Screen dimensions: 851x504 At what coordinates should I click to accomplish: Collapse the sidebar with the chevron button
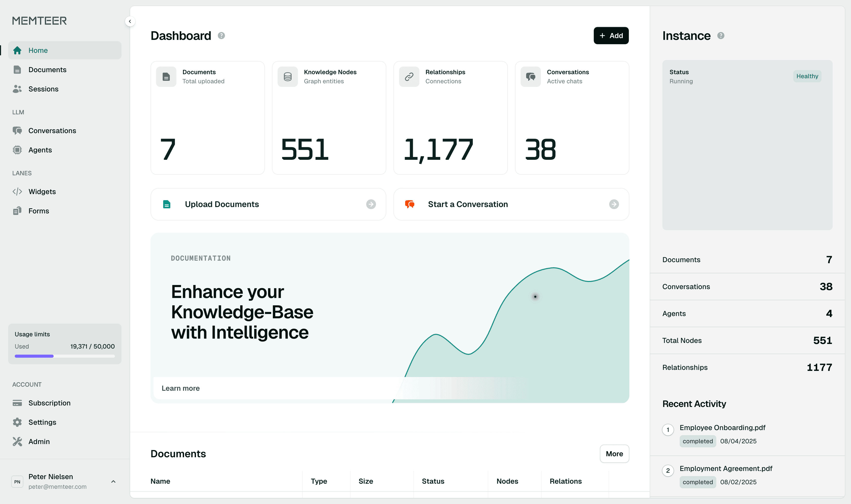[x=130, y=21]
